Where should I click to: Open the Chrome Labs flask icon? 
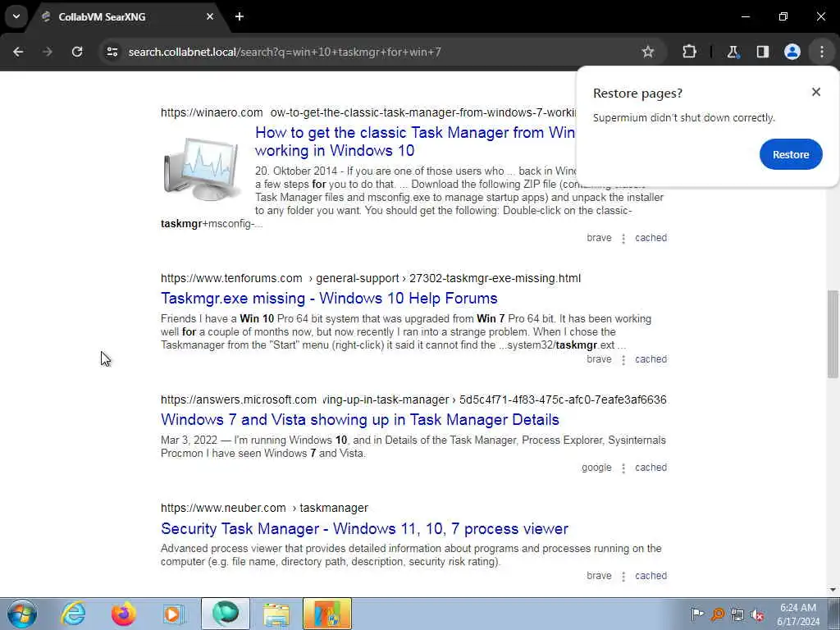[x=733, y=52]
